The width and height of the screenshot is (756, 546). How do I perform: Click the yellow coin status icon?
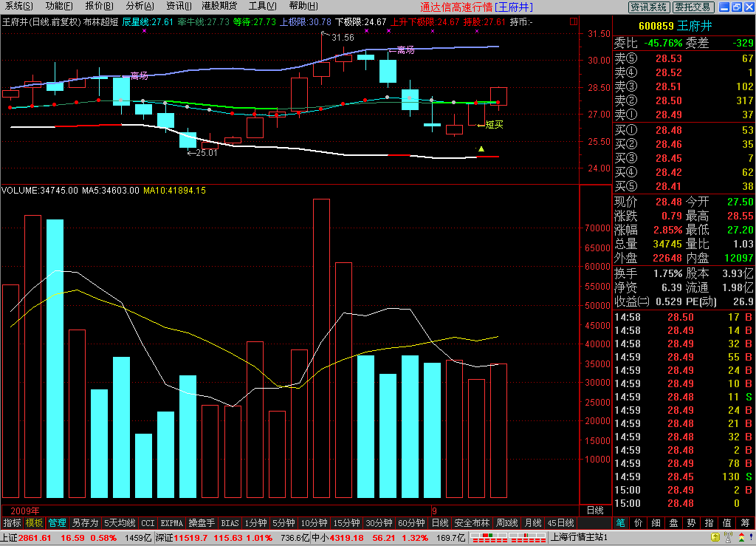[x=715, y=537]
